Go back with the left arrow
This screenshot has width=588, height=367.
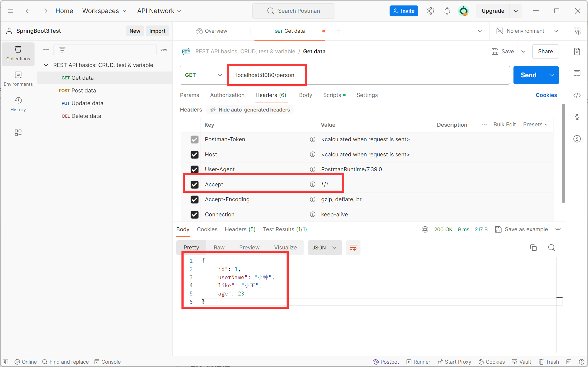28,11
